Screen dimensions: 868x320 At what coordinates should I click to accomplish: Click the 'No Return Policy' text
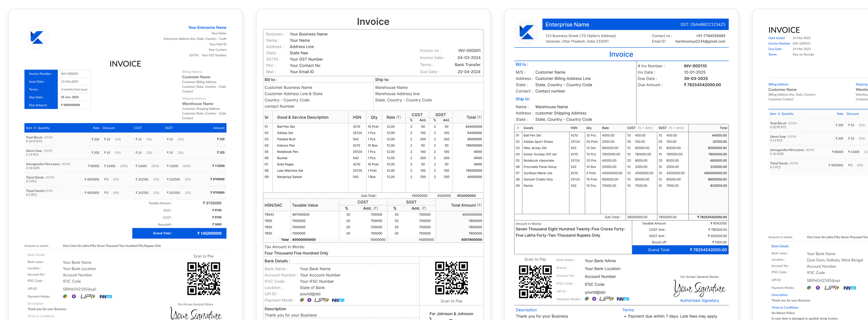[x=783, y=313]
